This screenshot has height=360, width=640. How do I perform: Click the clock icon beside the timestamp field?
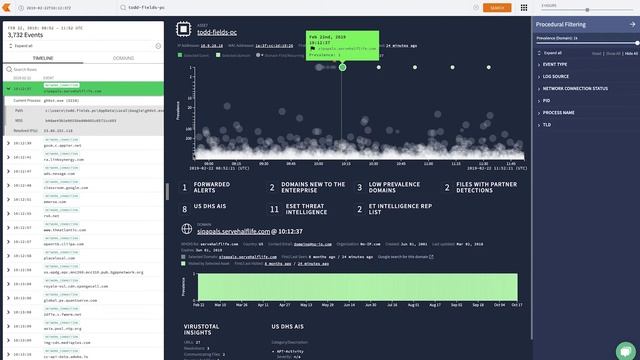21,8
